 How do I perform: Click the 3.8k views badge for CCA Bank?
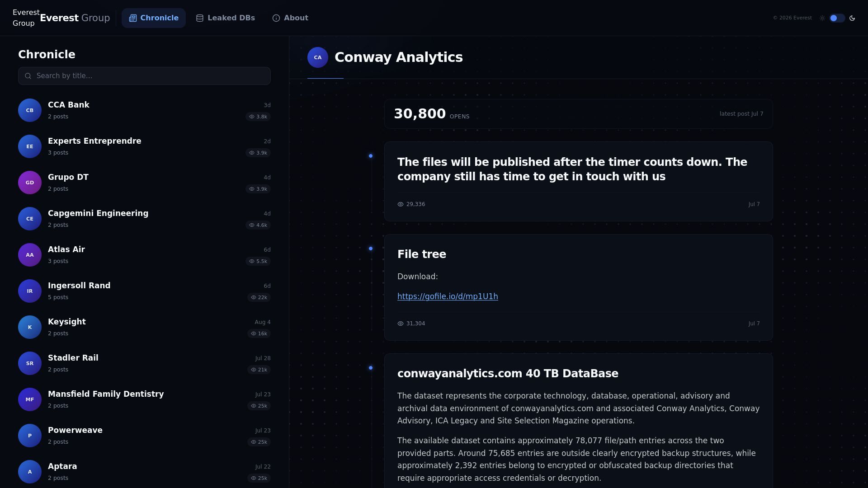pyautogui.click(x=258, y=117)
